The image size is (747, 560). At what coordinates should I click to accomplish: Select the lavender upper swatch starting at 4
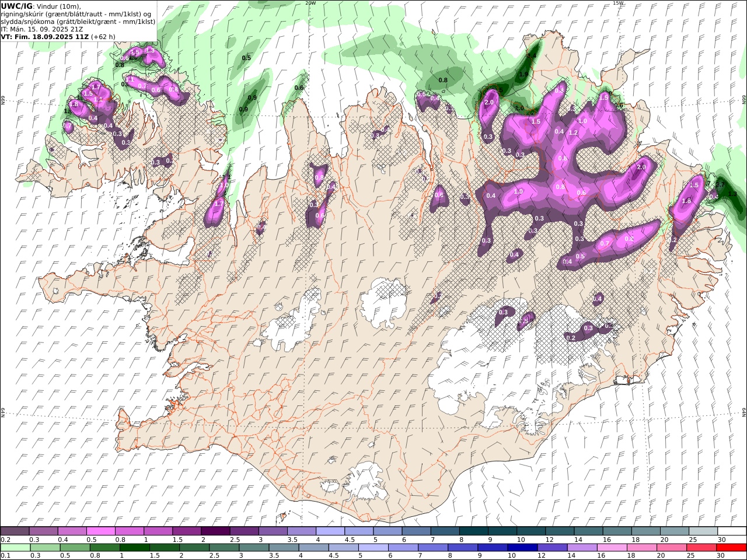(x=330, y=531)
